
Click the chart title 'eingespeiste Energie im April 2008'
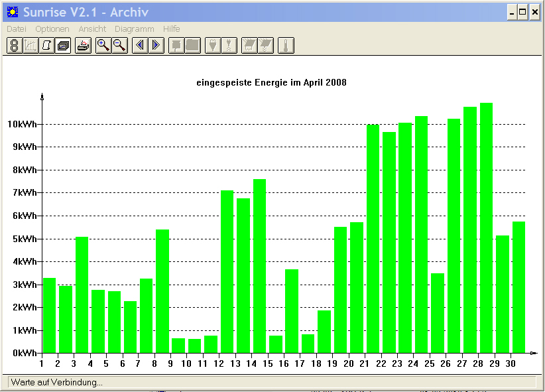tap(271, 82)
